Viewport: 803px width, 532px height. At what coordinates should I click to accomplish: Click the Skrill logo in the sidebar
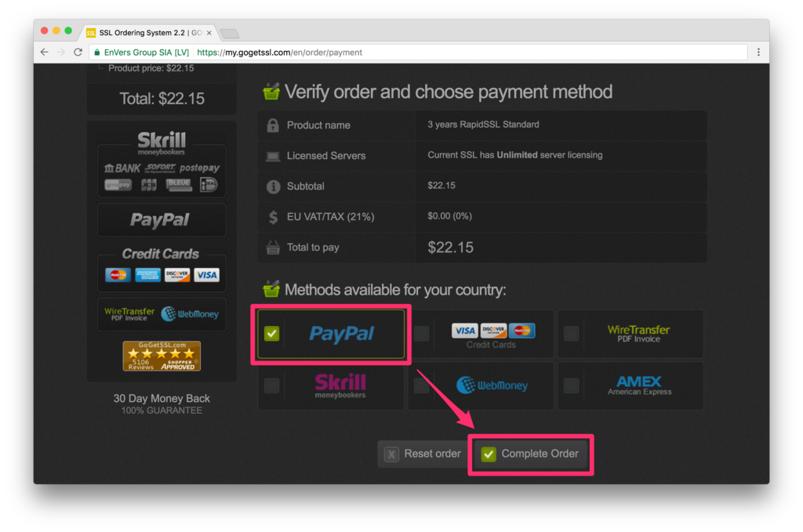point(162,143)
